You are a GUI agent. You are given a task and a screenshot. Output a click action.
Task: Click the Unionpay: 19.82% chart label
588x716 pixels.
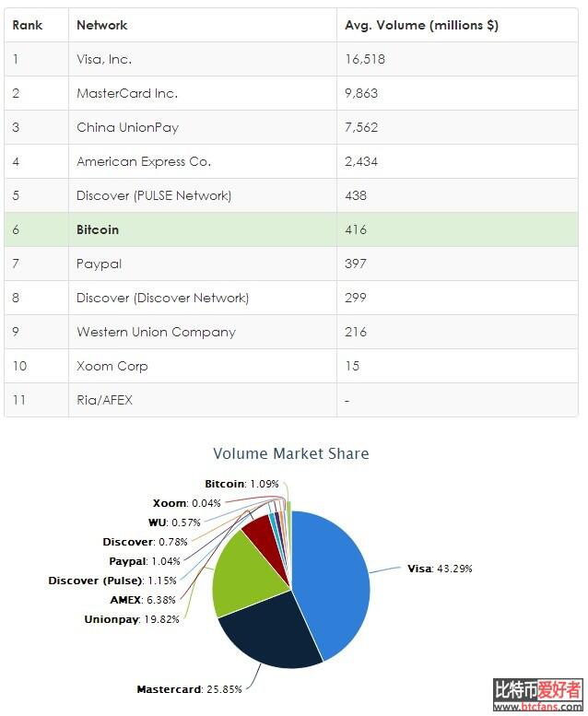(x=132, y=619)
